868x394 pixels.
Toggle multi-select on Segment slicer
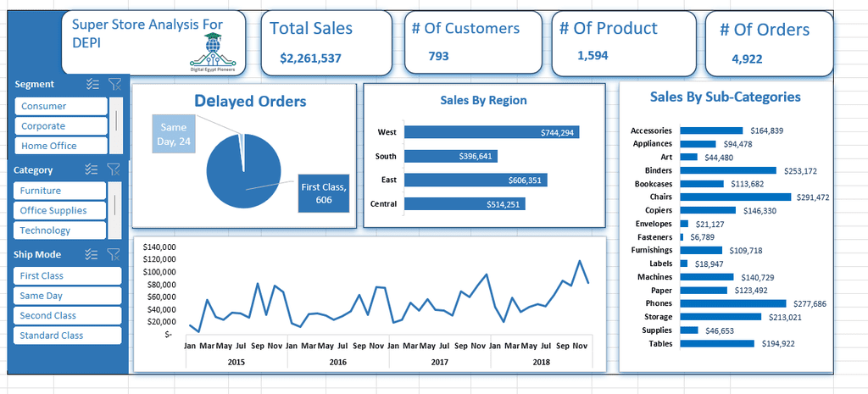[92, 84]
